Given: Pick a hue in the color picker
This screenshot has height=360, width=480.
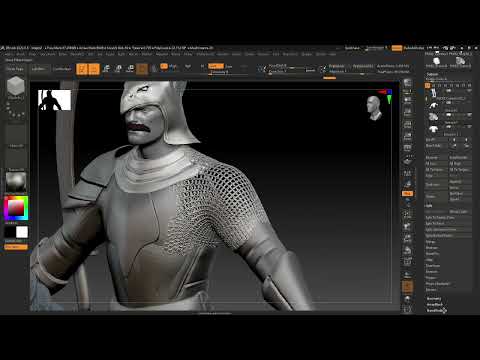Looking at the screenshot, I should pyautogui.click(x=16, y=208).
